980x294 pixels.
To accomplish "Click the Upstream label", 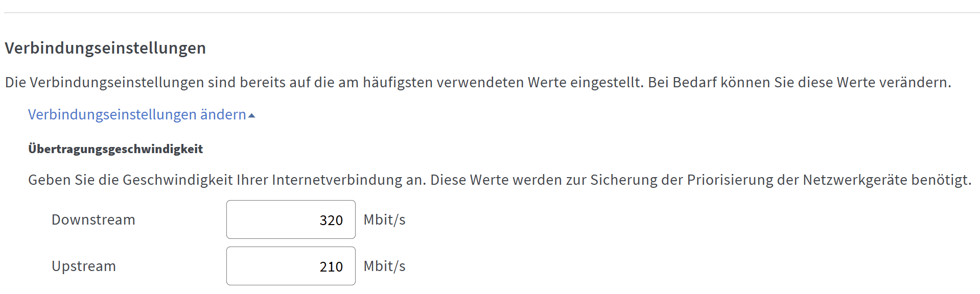I will [84, 266].
